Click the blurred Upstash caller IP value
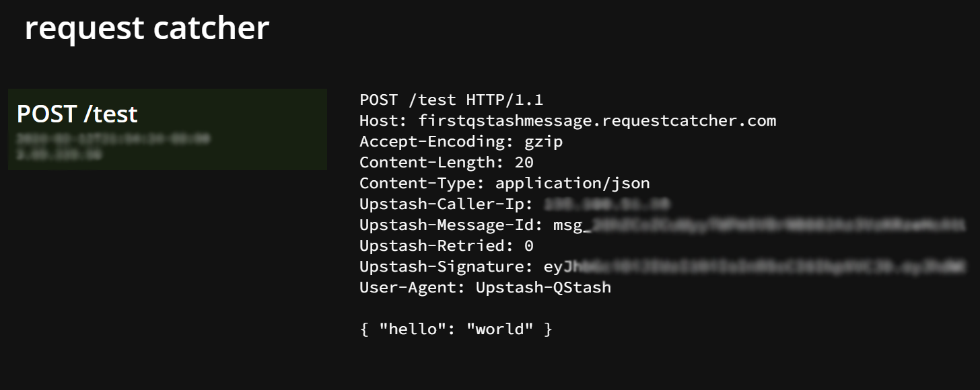This screenshot has height=390, width=980. [607, 204]
